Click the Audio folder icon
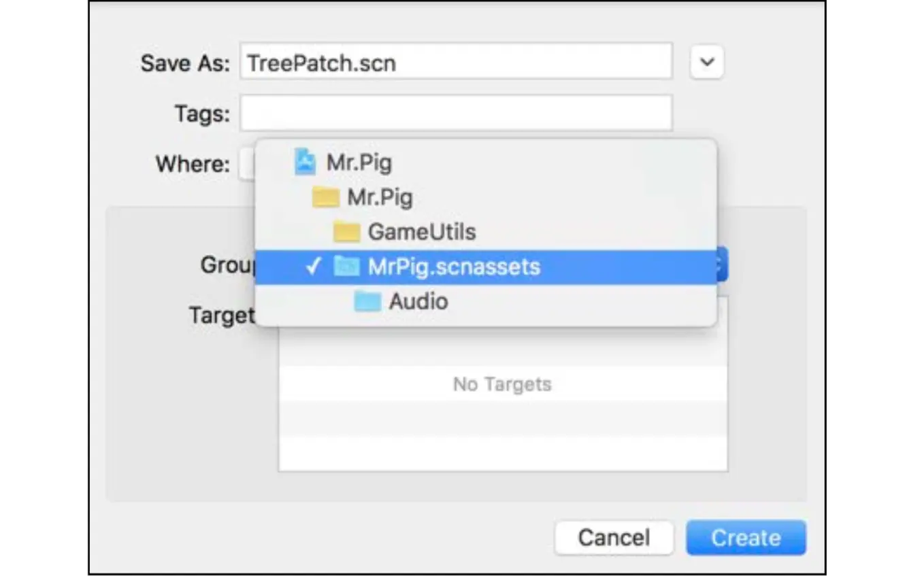This screenshot has width=924, height=578. (367, 301)
